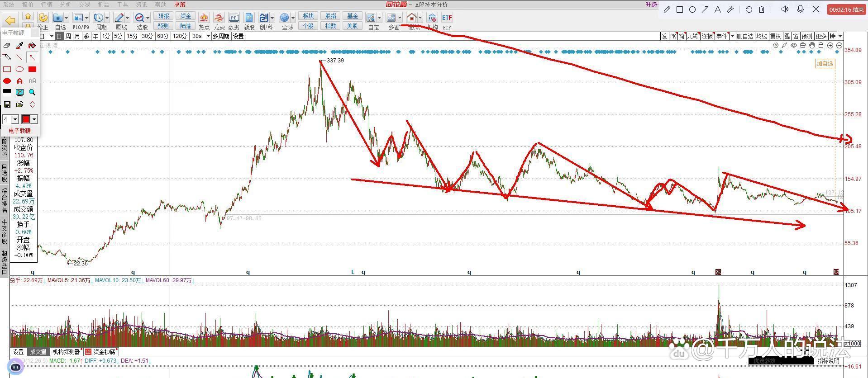This screenshot has width=868, height=378.
Task: Choose the hollow ellipse shape tool
Action: (x=19, y=69)
